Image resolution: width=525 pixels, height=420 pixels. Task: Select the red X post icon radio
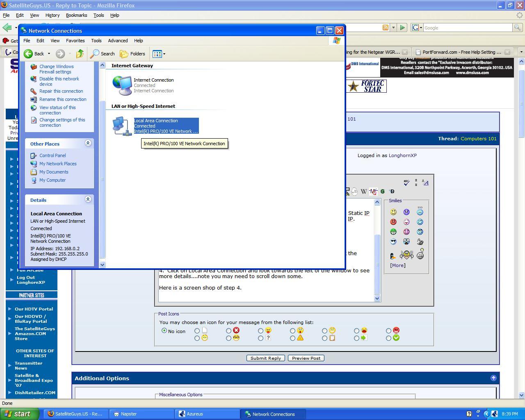pyautogui.click(x=229, y=331)
